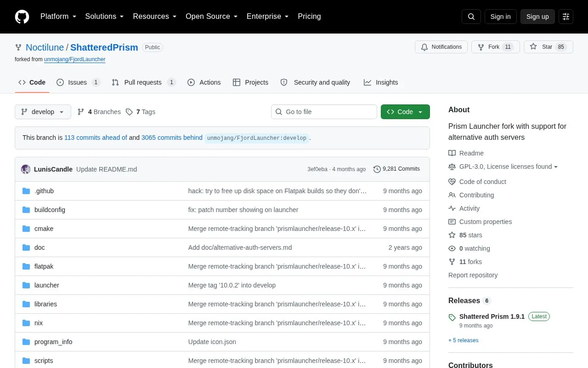Star the repository with Star button

548,47
